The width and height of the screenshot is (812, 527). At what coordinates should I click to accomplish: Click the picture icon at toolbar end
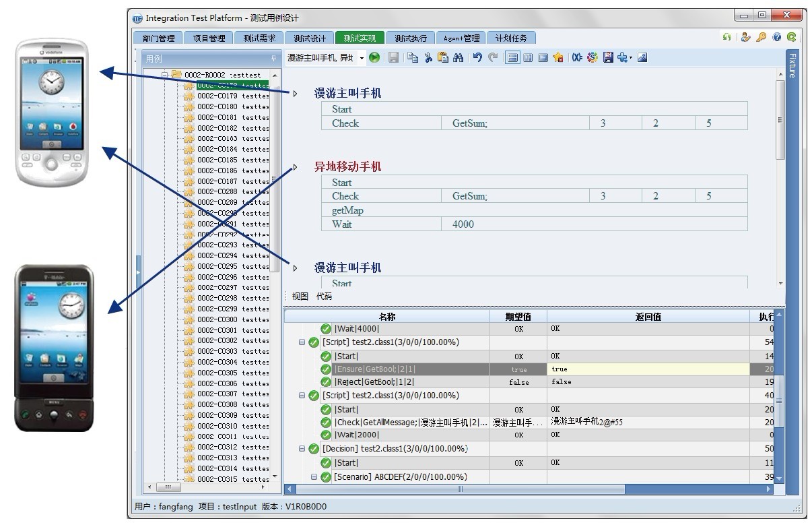(642, 58)
